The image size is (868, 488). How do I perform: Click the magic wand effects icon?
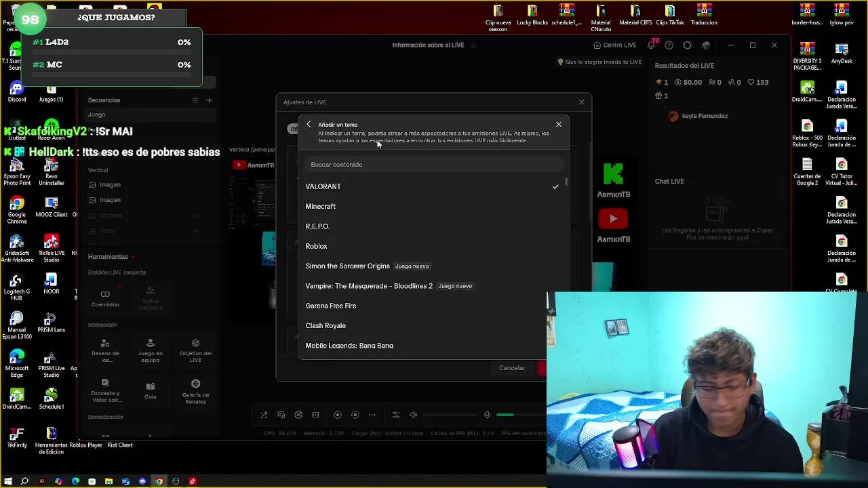[264, 415]
